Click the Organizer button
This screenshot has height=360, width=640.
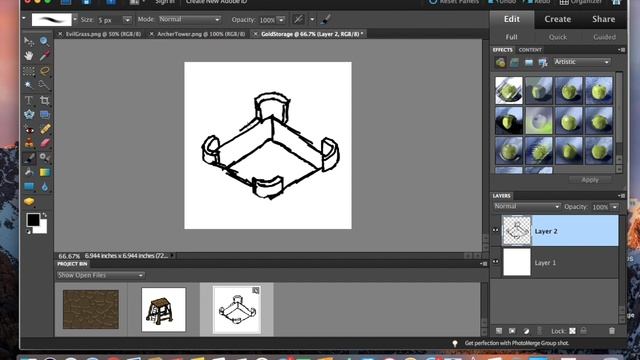point(580,2)
